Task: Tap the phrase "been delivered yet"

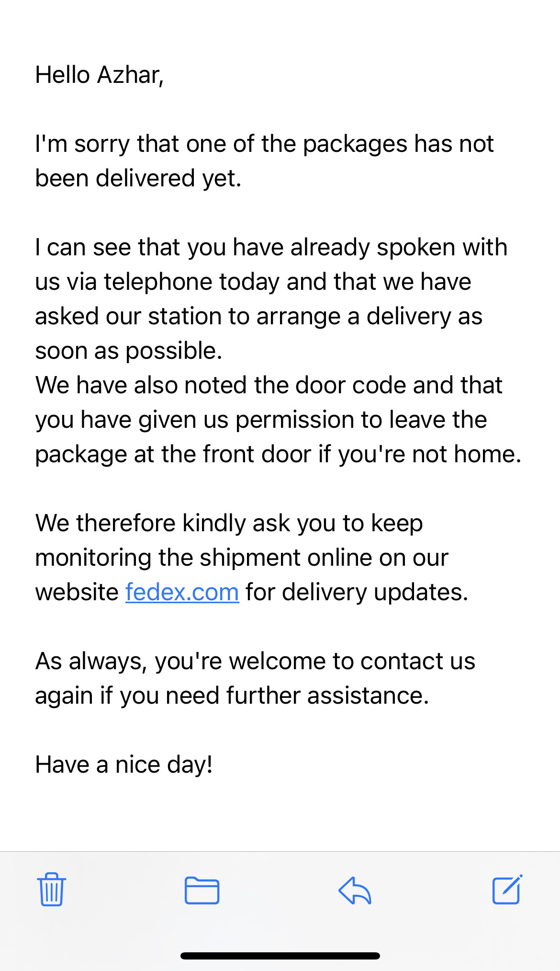Action: click(x=138, y=179)
